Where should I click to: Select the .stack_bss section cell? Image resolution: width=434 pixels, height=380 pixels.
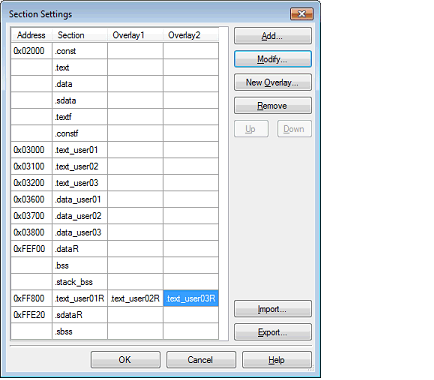pos(80,282)
